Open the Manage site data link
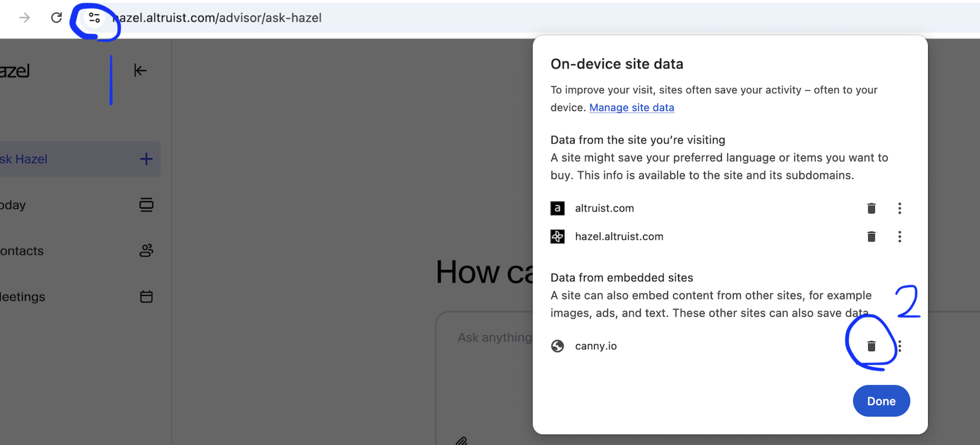Viewport: 980px width, 445px height. (632, 108)
